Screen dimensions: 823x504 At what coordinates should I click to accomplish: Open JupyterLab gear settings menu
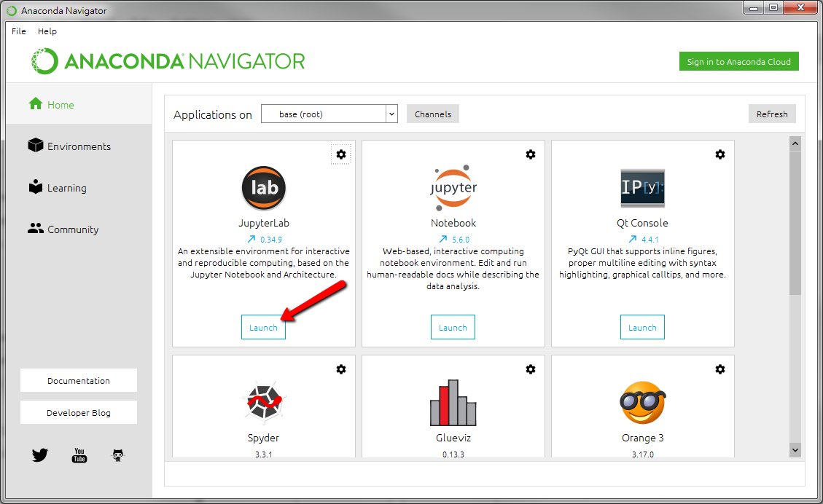(x=341, y=154)
